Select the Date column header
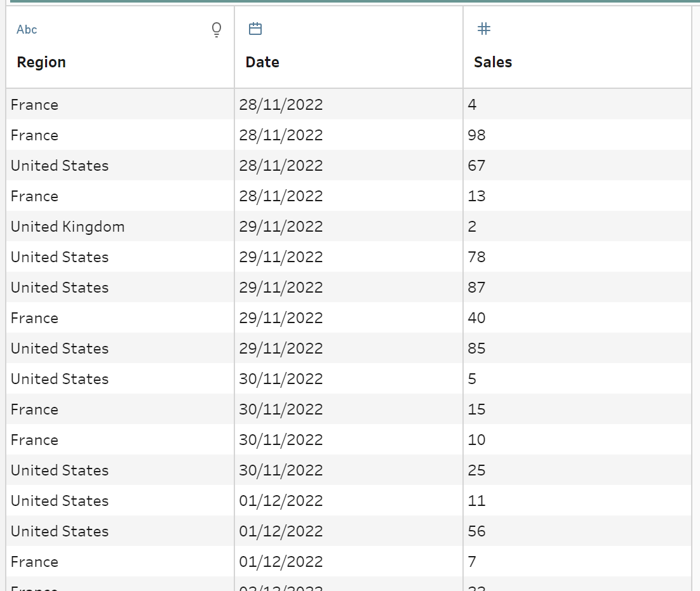700x591 pixels. 262,62
